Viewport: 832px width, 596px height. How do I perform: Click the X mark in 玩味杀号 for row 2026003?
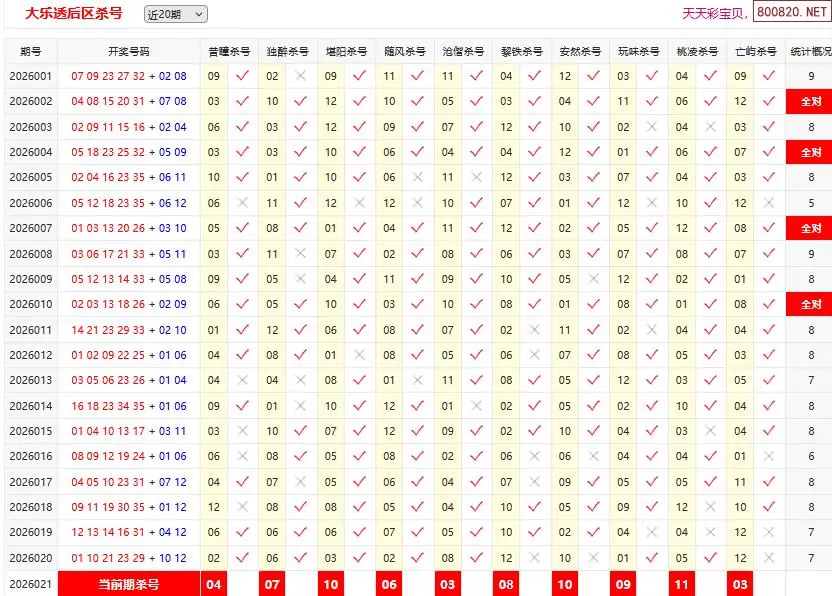(652, 127)
